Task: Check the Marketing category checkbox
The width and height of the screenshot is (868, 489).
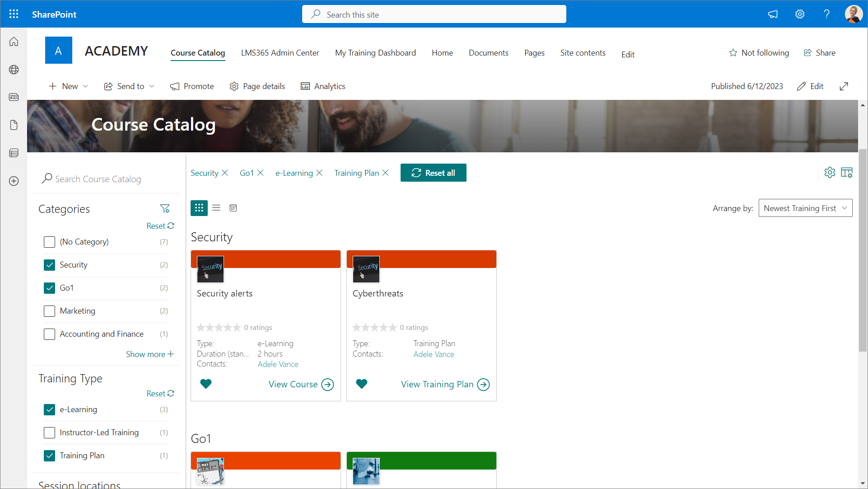Action: pyautogui.click(x=50, y=311)
